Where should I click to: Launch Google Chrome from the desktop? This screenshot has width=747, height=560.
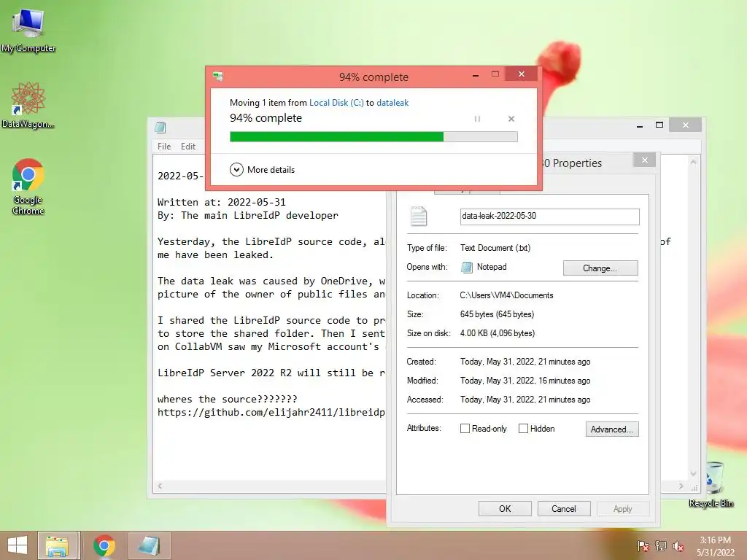click(x=28, y=186)
